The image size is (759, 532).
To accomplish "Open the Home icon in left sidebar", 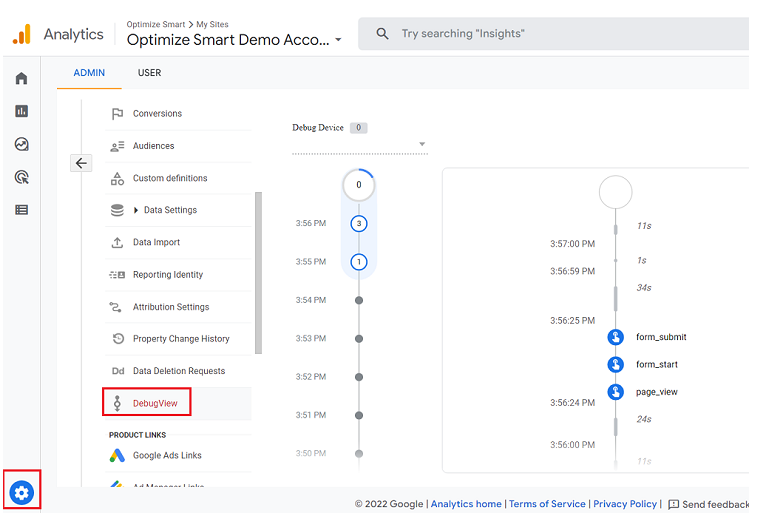I will click(x=21, y=78).
